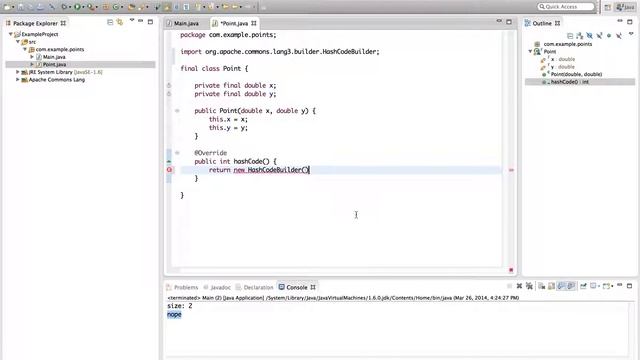Click the Outline view tab

tap(542, 23)
